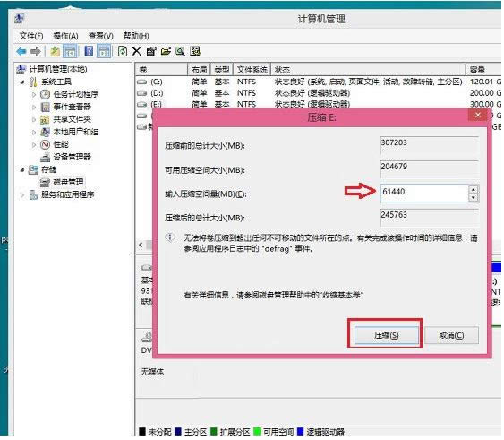This screenshot has height=440, width=504.
Task: Click the bright green 可用空间 legend swatch
Action: pos(257,431)
